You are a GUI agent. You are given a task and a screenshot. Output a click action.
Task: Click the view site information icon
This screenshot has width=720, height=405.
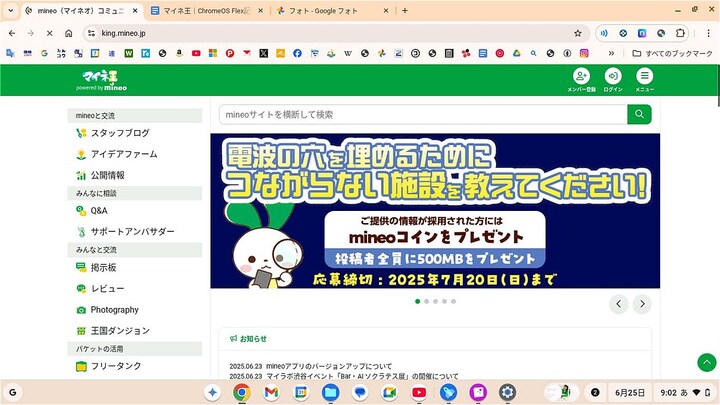click(91, 33)
